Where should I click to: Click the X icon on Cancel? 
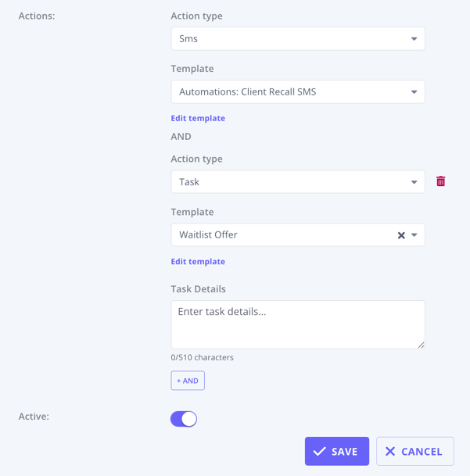coord(390,452)
